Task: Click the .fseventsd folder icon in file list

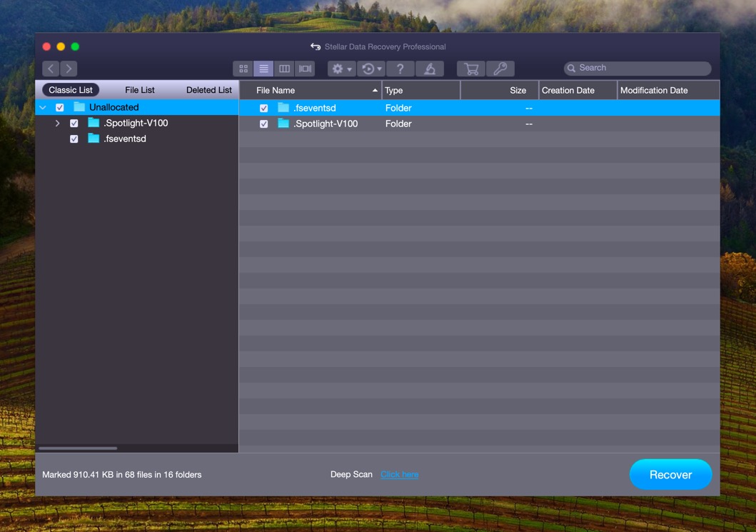Action: (x=283, y=108)
